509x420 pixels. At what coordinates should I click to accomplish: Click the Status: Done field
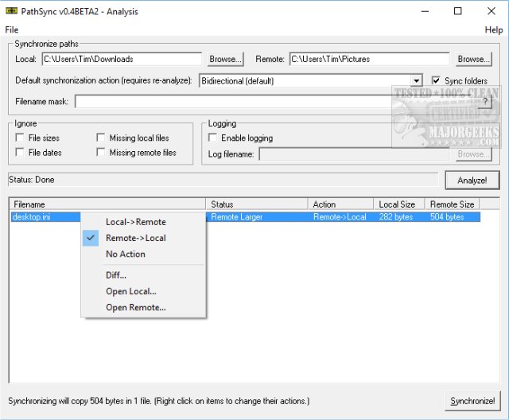click(x=223, y=180)
